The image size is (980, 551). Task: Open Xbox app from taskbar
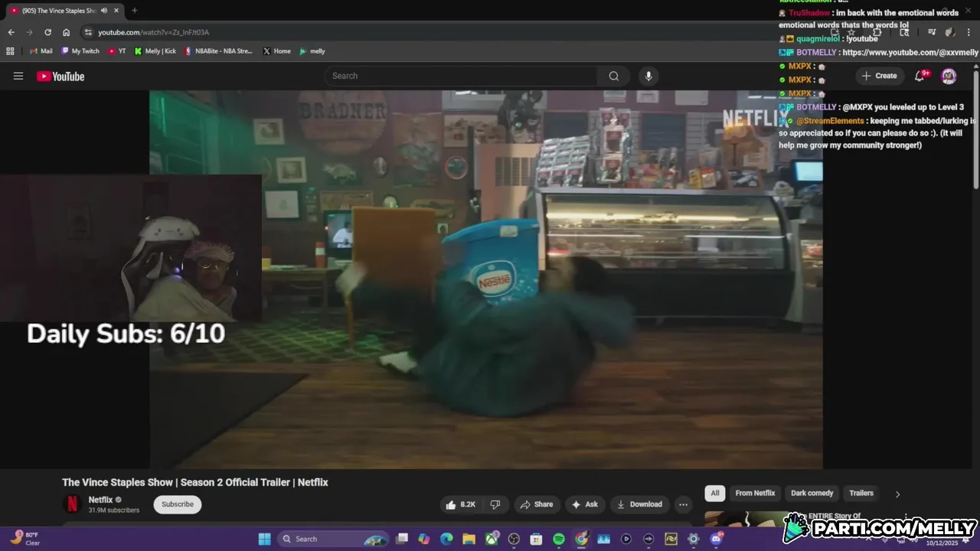(492, 539)
